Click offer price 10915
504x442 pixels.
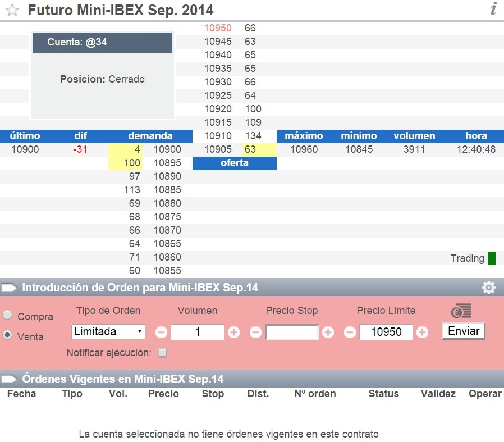click(x=218, y=122)
